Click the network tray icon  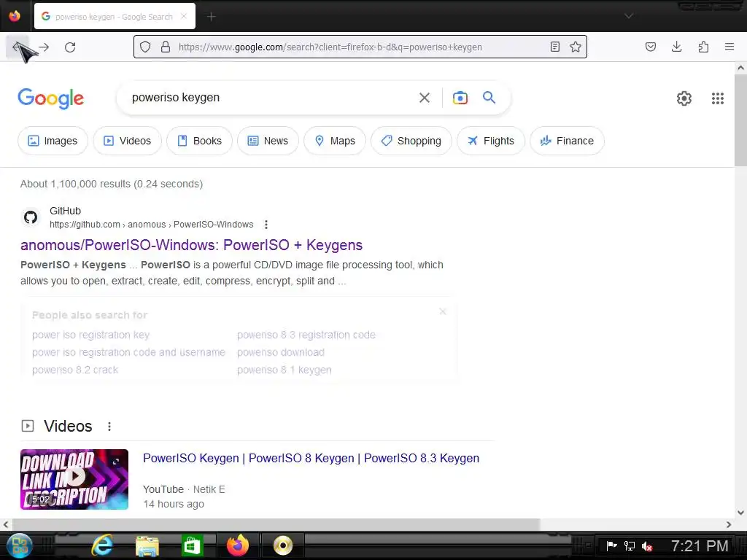tap(630, 546)
